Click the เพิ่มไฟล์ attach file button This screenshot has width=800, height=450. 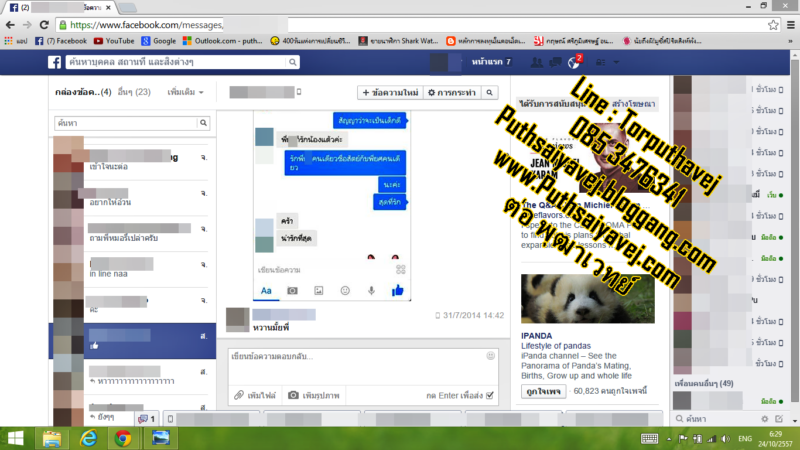255,396
